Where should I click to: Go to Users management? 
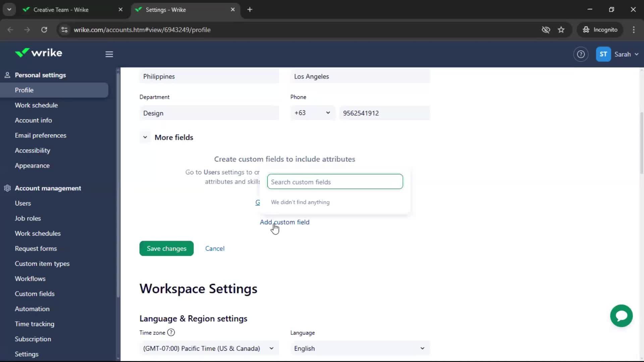pos(23,203)
